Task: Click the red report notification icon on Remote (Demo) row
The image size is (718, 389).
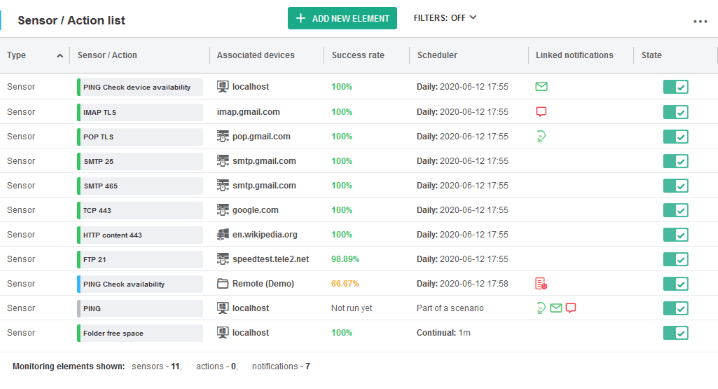Action: 541,284
